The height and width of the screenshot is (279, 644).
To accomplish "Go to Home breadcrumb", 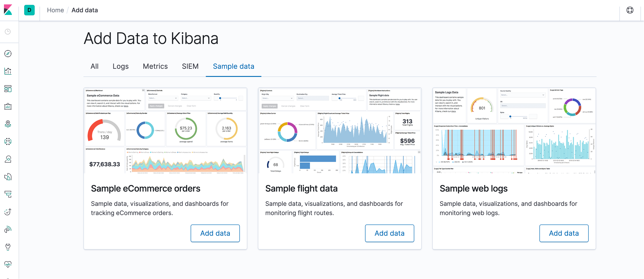I will pyautogui.click(x=56, y=10).
